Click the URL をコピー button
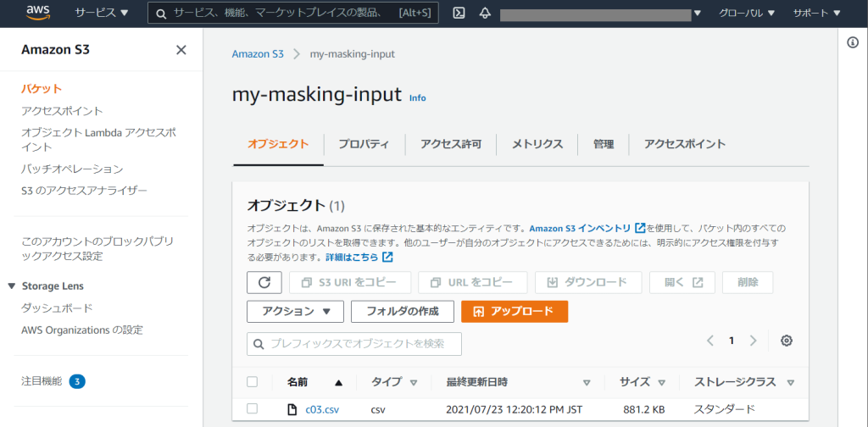Image resolution: width=868 pixels, height=427 pixels. point(473,283)
